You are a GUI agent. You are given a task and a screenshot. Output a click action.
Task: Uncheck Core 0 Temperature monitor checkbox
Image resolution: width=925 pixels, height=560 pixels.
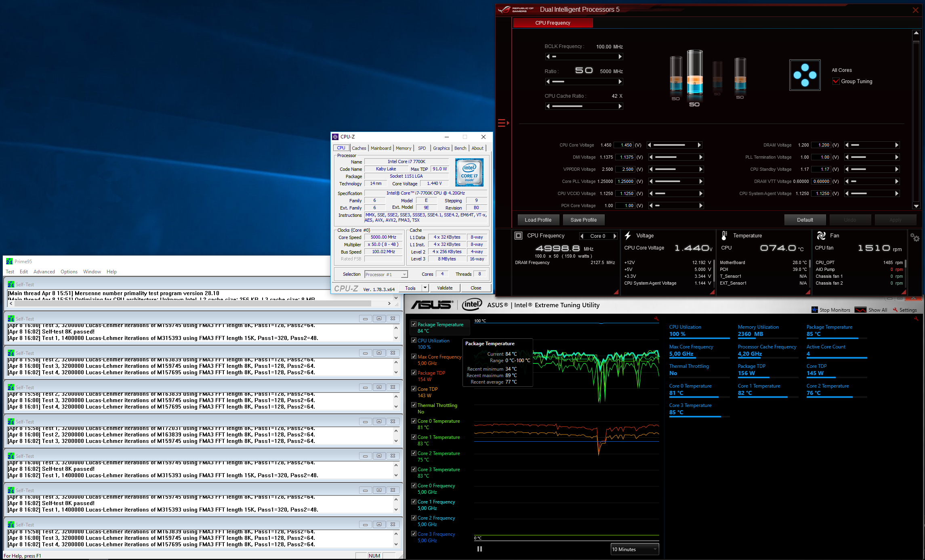tap(414, 421)
